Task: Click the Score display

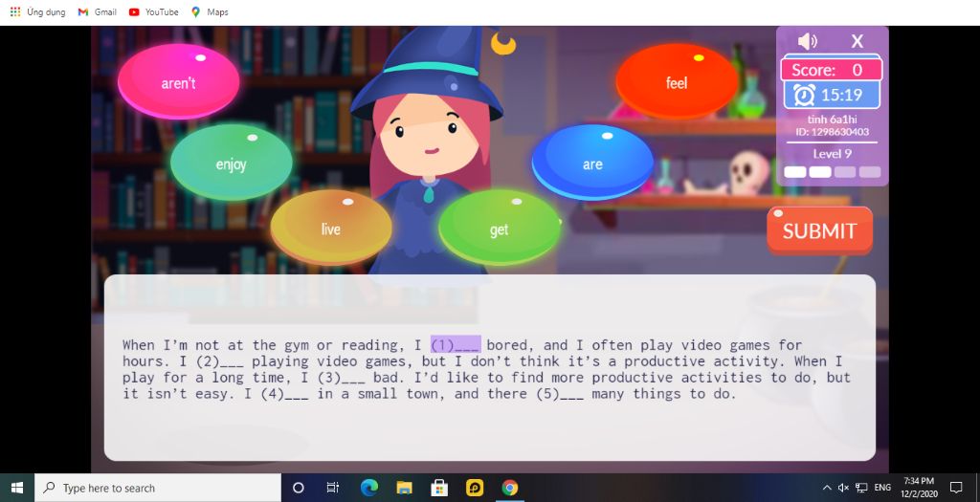Action: [x=832, y=69]
